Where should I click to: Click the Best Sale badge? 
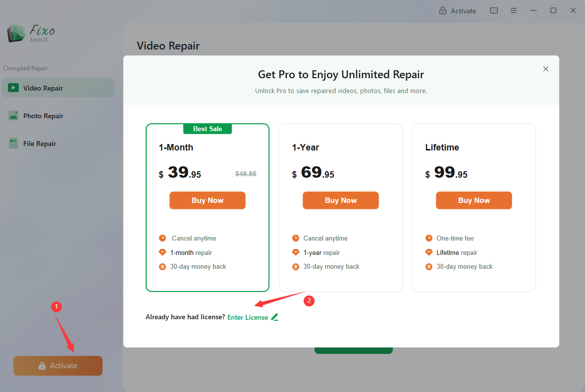[x=208, y=129]
